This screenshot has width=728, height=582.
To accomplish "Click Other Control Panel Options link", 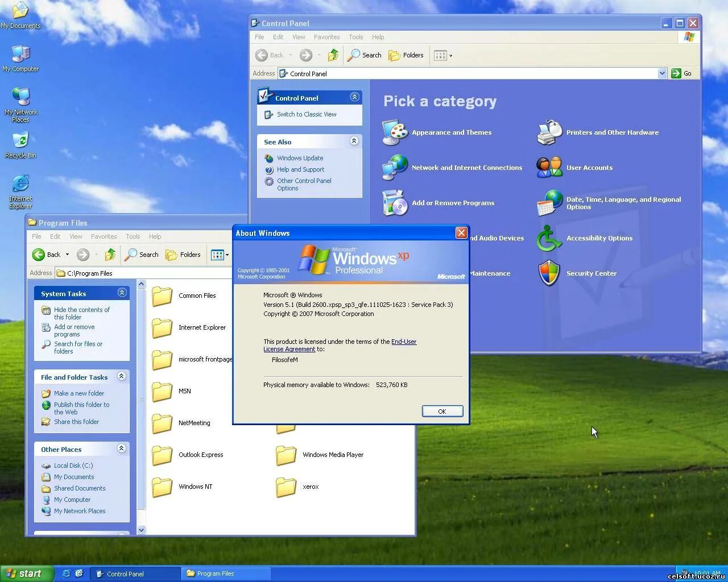I will (x=304, y=184).
